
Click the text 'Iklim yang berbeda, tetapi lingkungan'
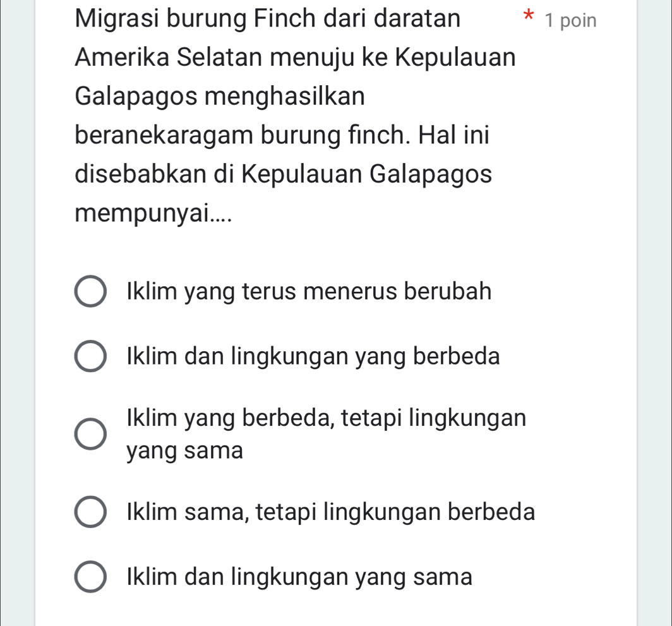tap(326, 418)
